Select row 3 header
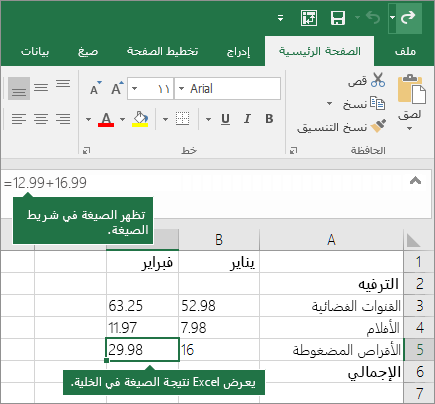The width and height of the screenshot is (435, 404). (x=419, y=306)
